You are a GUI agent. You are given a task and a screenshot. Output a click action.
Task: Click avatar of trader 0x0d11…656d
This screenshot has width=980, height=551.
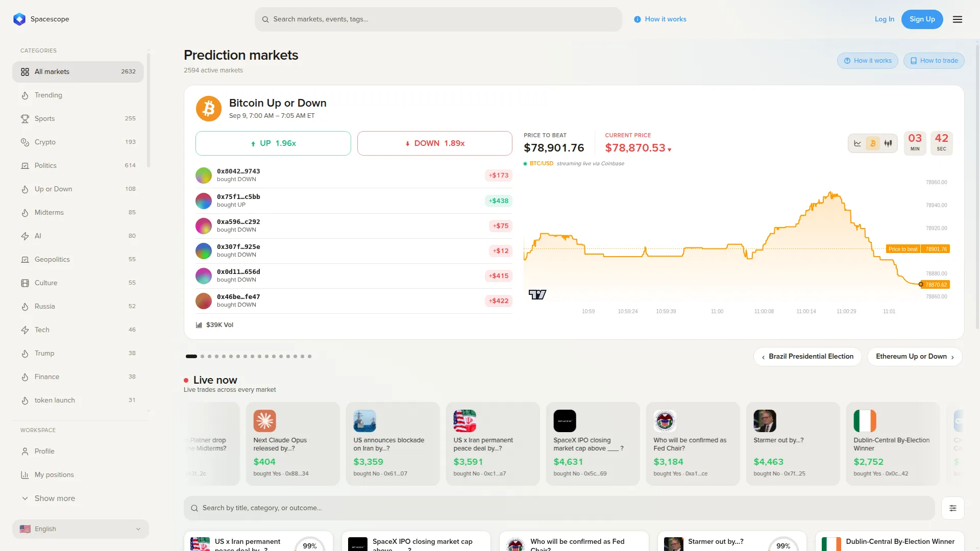[x=204, y=276]
